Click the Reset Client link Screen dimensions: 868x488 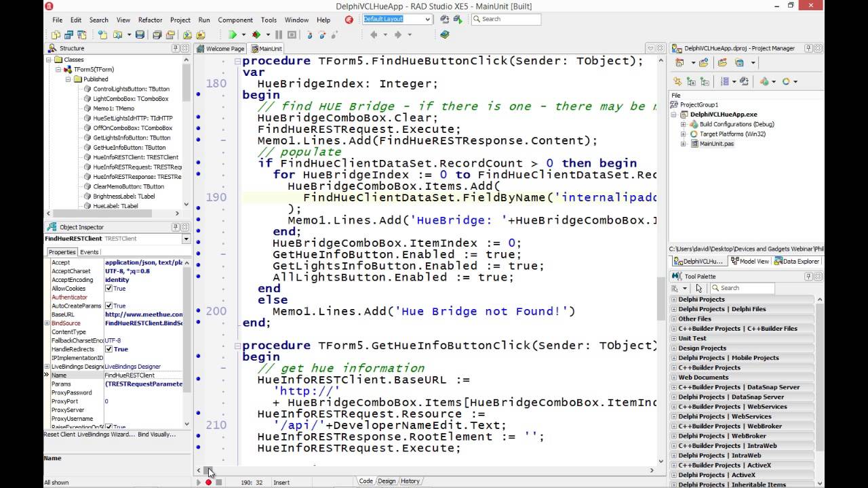click(60, 434)
